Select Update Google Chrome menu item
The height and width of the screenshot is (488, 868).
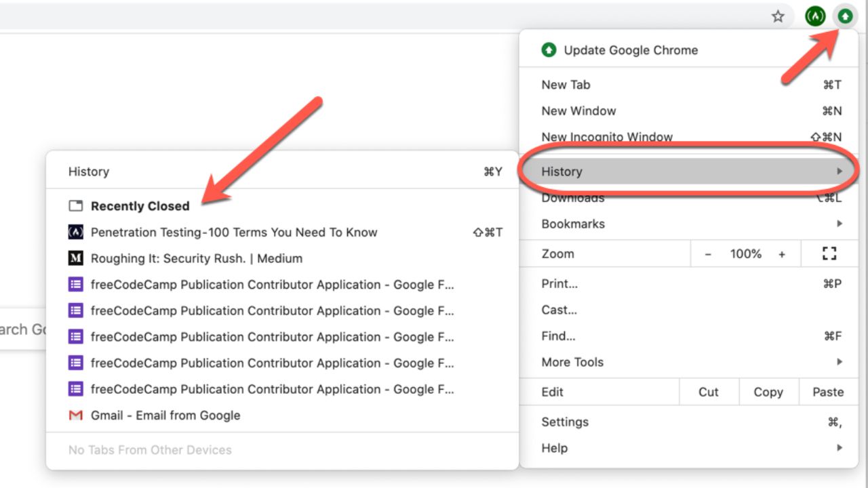(688, 50)
